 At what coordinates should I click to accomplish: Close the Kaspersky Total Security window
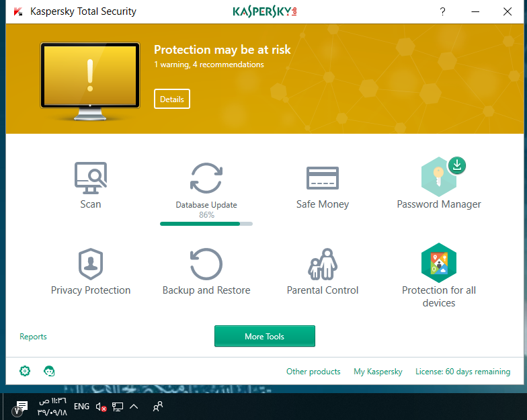coord(508,12)
